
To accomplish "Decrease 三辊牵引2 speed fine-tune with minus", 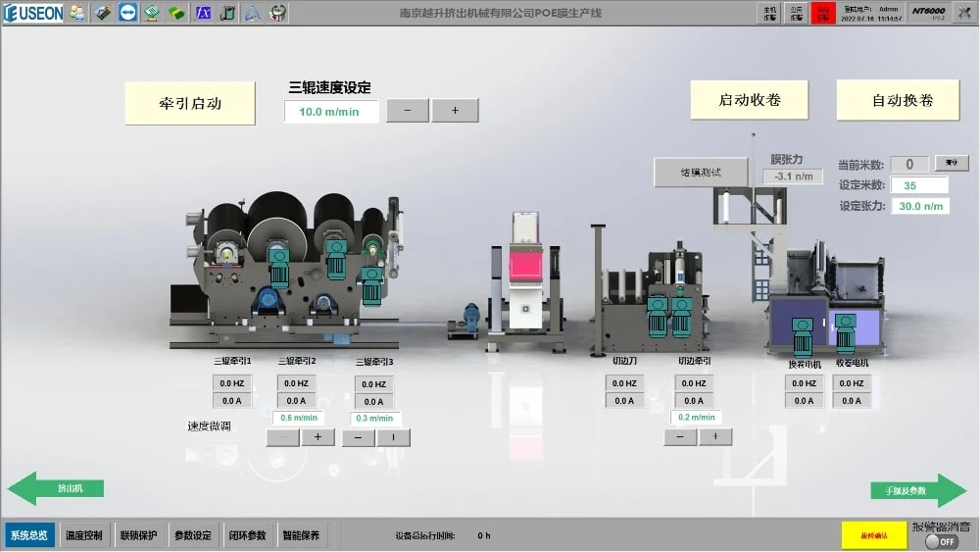I will pyautogui.click(x=282, y=437).
